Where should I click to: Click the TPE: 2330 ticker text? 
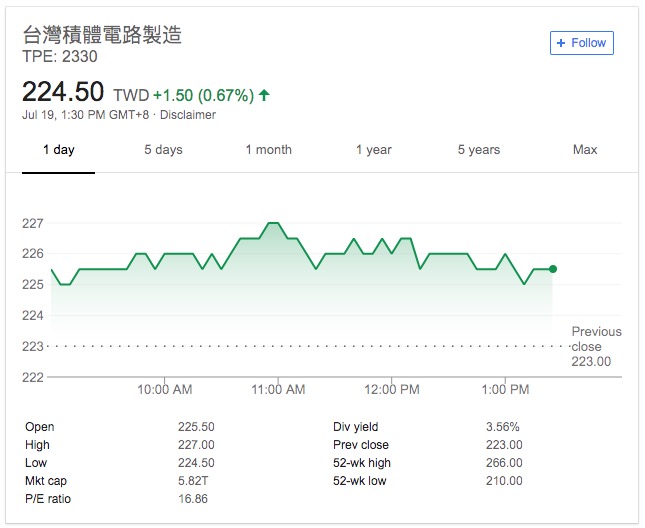[x=60, y=57]
